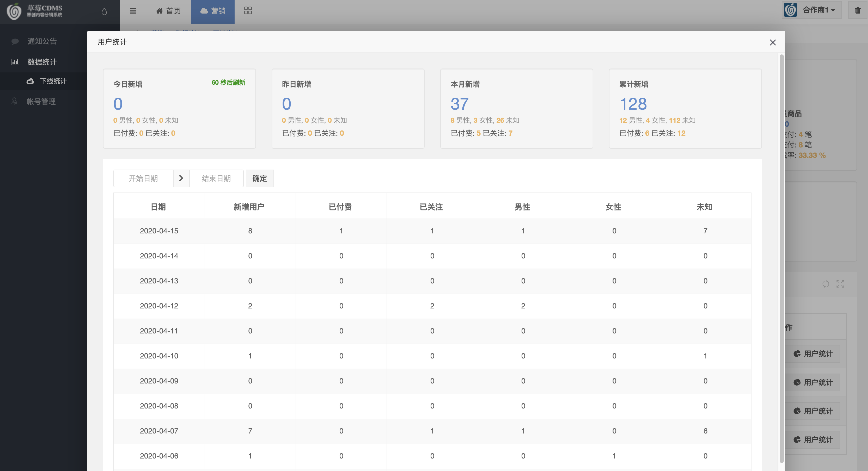
Task: Click the first 用户统计 button behind the dialog
Action: click(x=813, y=354)
